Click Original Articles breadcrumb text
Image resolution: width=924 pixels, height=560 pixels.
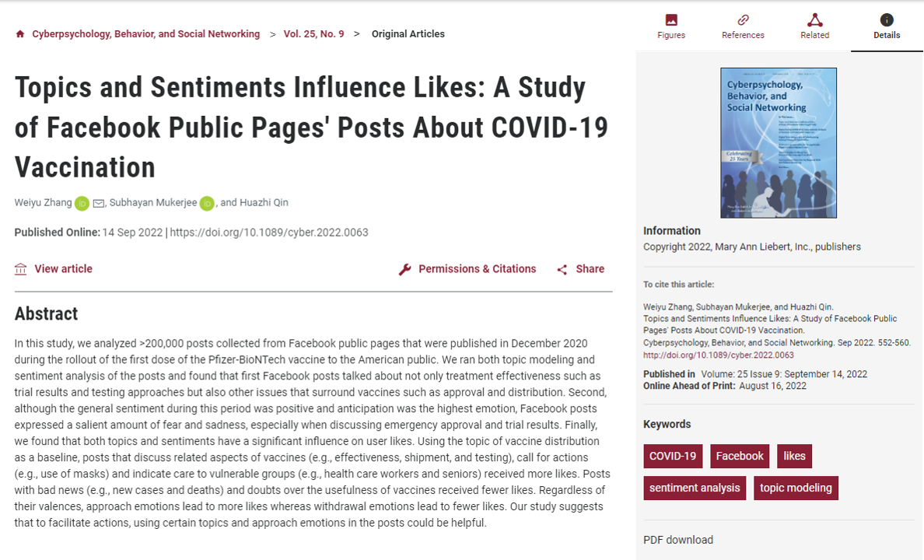coord(408,34)
